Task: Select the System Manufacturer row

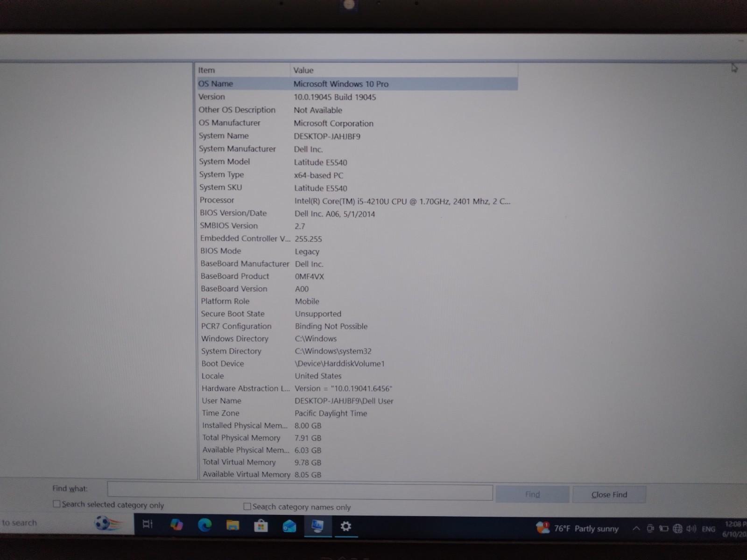Action: pyautogui.click(x=357, y=149)
